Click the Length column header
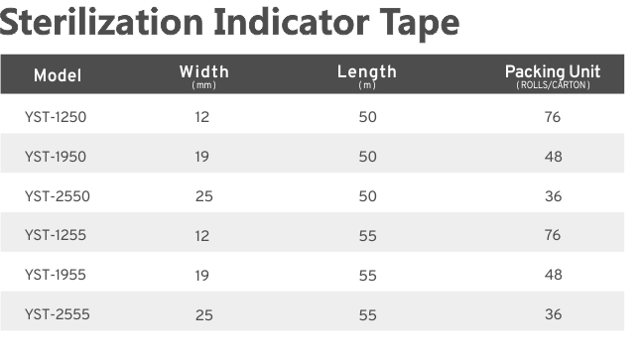644x358 pixels. [x=367, y=76]
